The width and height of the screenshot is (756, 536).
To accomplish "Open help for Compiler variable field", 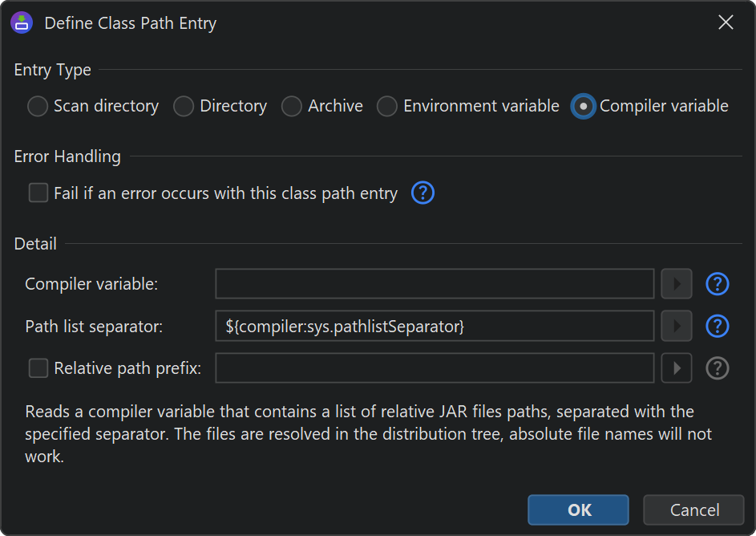I will [x=717, y=284].
